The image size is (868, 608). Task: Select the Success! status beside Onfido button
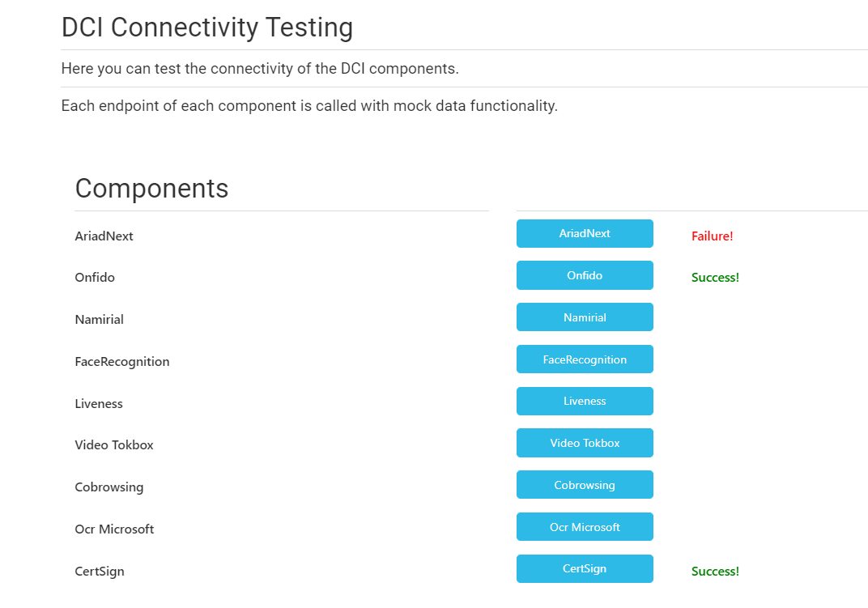point(715,278)
